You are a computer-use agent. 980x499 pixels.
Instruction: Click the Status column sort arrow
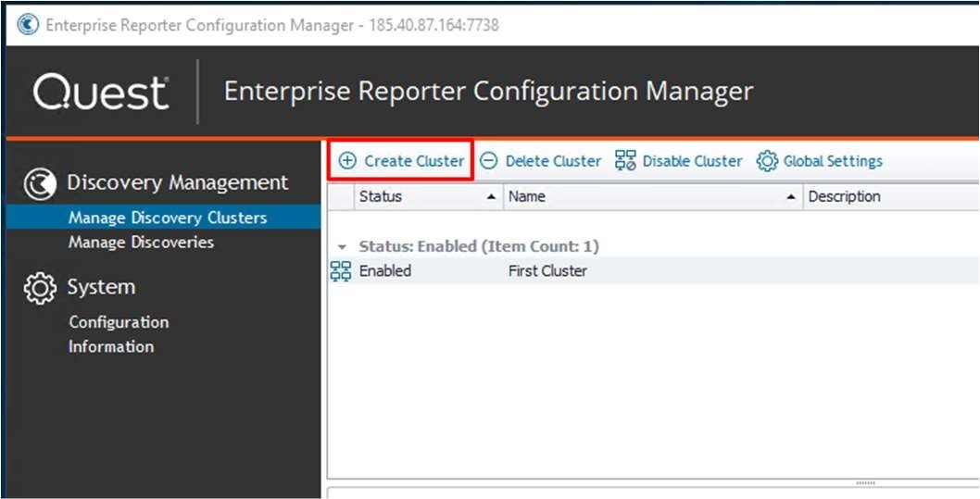pos(492,196)
